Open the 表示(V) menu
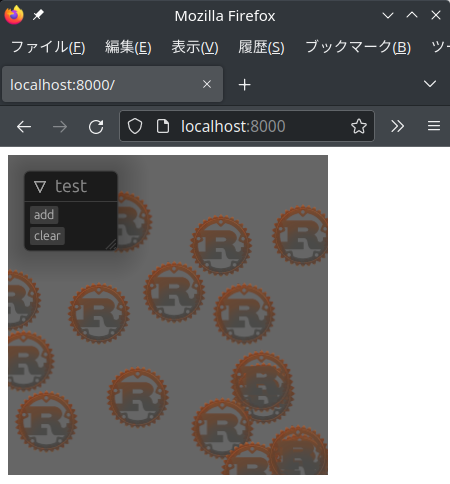Viewport: 450px width, 484px height. click(195, 47)
